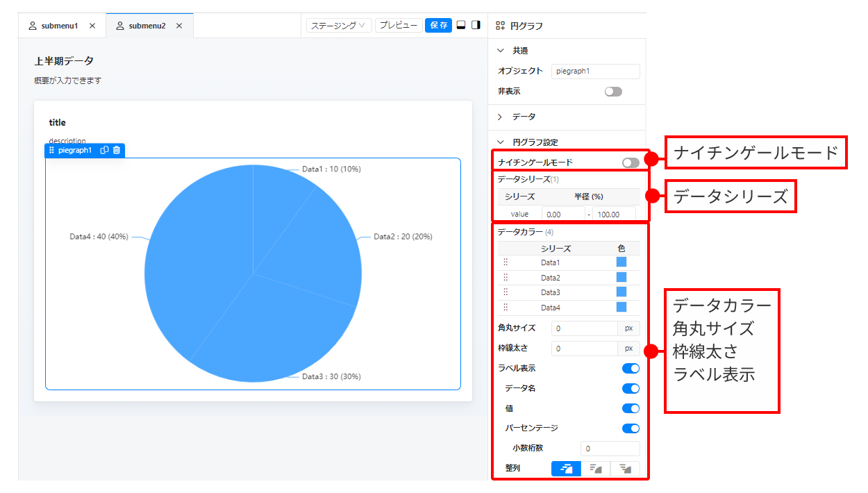Select the middle alignment option icon
This screenshot has height=493, width=868.
[x=595, y=469]
